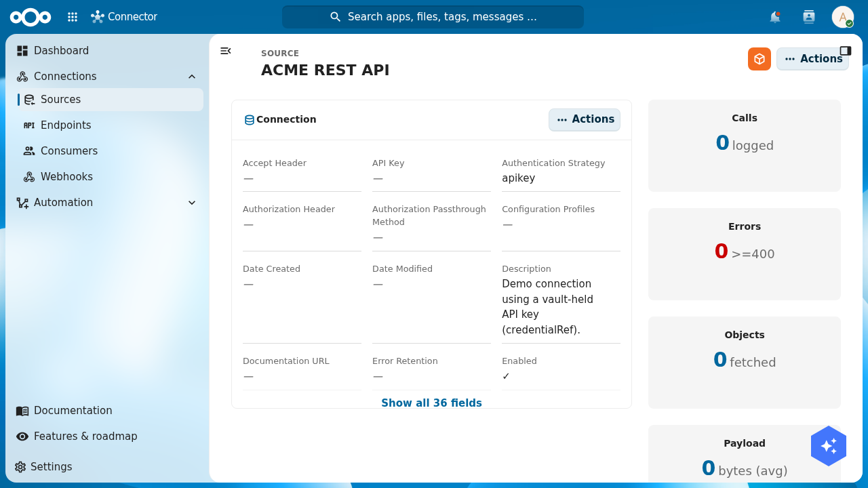Click the Connection card database icon
Viewport: 868px width, 488px height.
point(250,120)
